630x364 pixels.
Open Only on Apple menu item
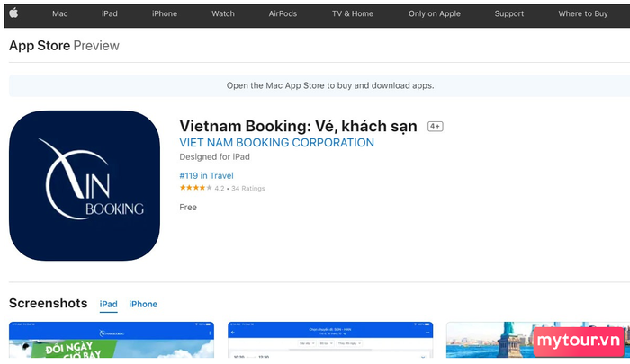435,13
